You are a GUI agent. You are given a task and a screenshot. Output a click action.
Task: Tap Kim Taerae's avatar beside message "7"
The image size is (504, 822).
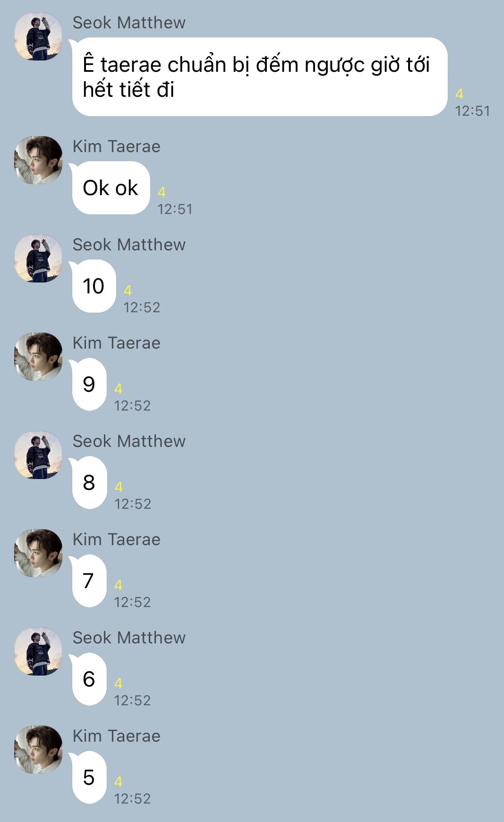(38, 553)
